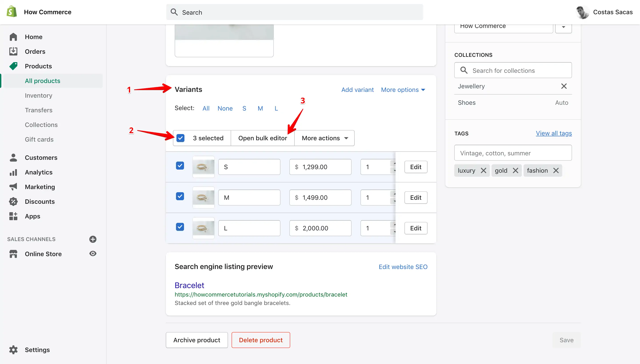Click View all tags link
640x364 pixels.
554,133
